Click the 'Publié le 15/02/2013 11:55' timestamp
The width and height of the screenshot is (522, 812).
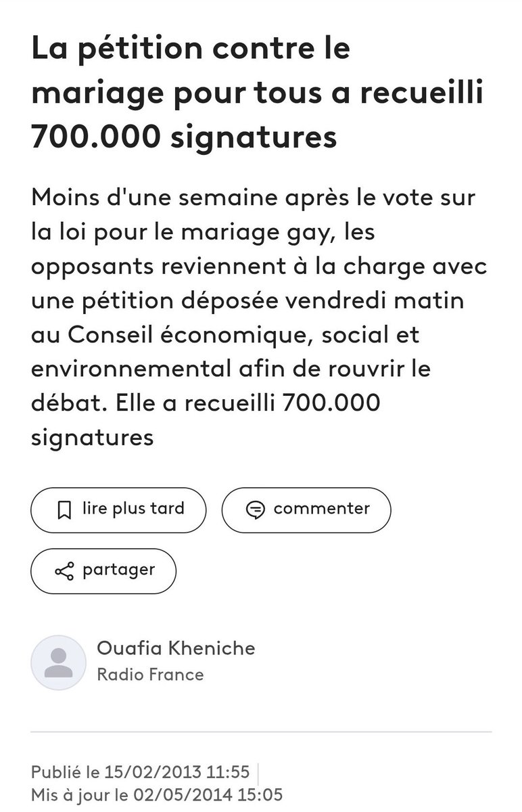[140, 771]
